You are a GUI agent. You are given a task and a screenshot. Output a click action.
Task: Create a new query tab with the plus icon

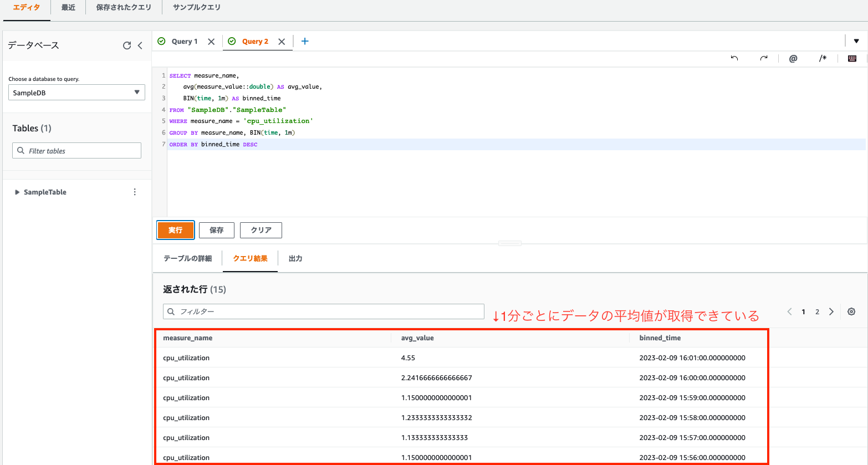pyautogui.click(x=304, y=40)
